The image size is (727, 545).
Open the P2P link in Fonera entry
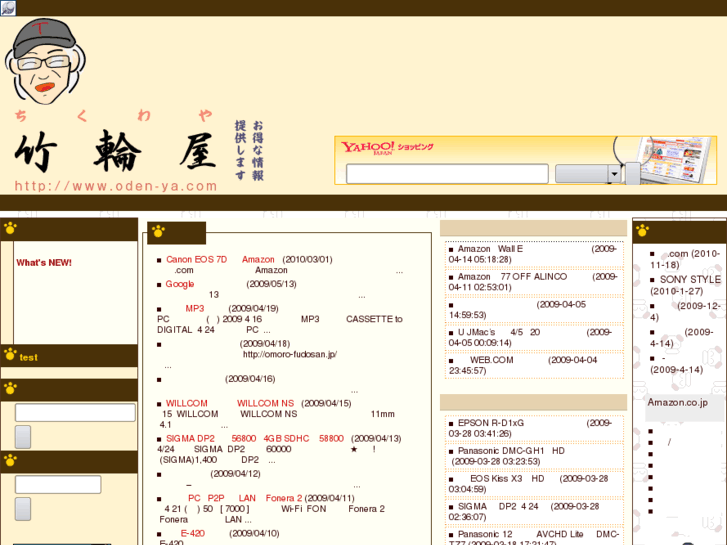click(x=216, y=498)
